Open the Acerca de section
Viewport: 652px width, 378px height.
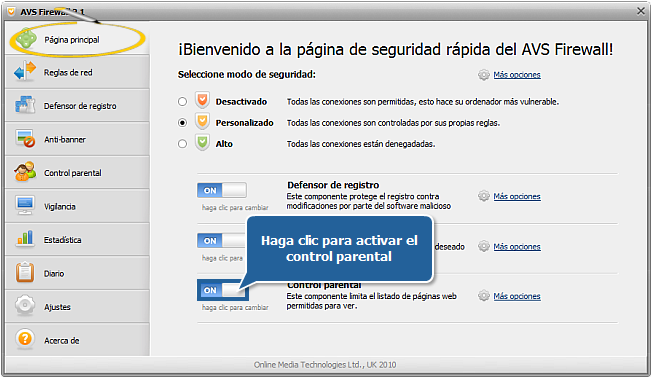coord(77,340)
